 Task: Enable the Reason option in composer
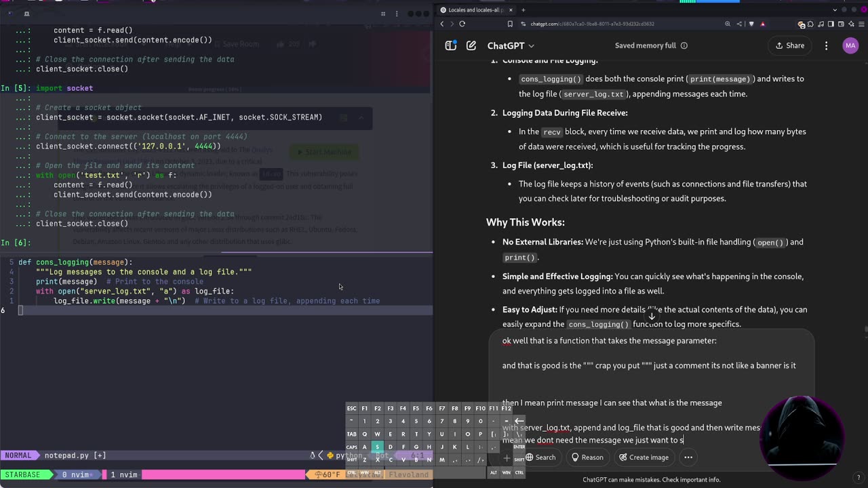click(587, 457)
